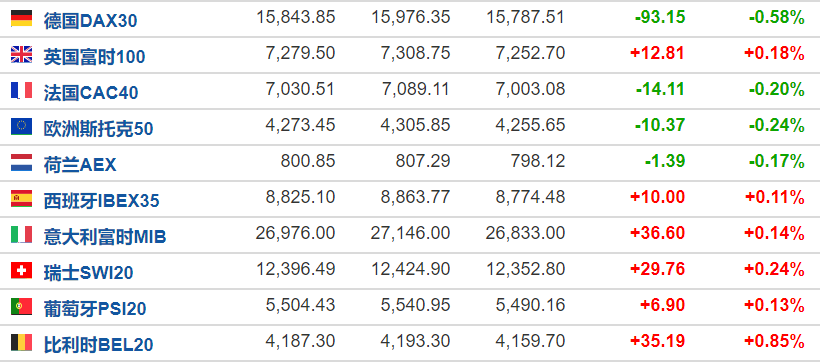This screenshot has height=362, width=820.
Task: Click the French flag icon
Action: (x=21, y=90)
